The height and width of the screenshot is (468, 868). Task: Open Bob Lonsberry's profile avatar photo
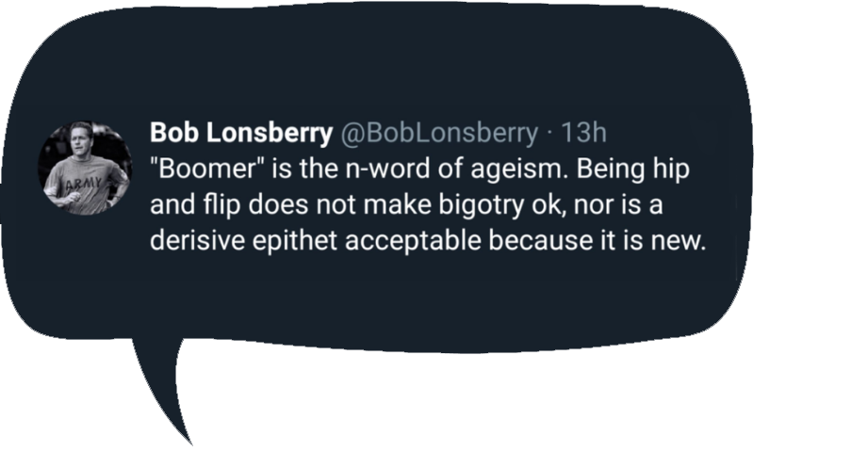[x=85, y=169]
